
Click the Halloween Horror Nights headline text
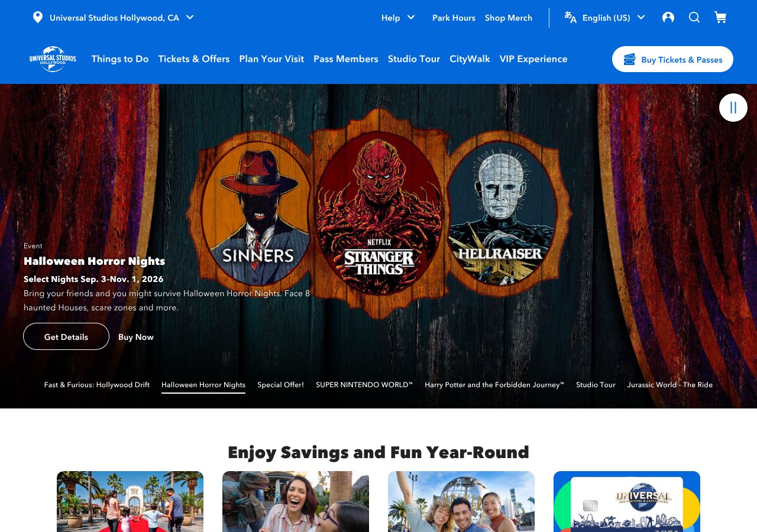point(94,261)
